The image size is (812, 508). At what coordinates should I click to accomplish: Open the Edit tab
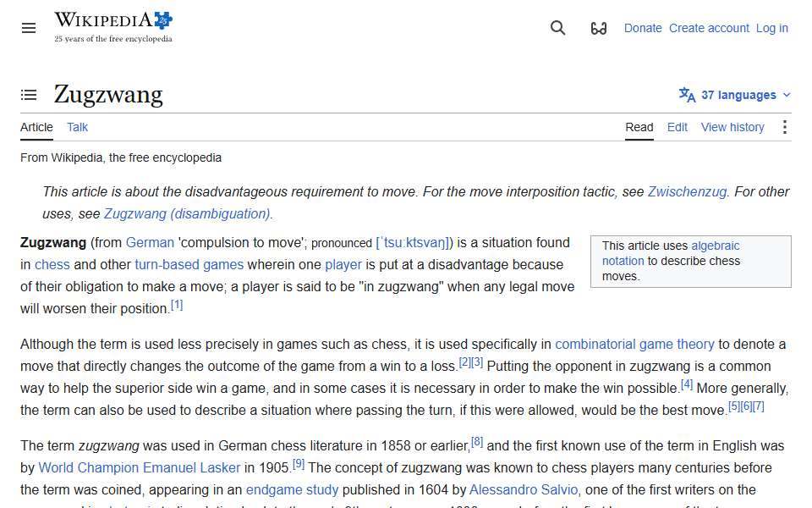pos(677,127)
